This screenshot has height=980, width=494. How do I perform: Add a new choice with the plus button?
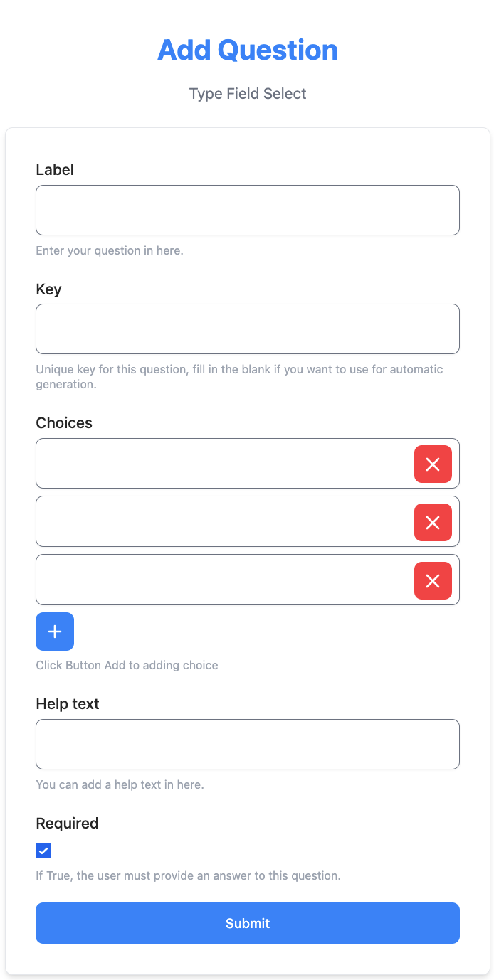pyautogui.click(x=55, y=632)
